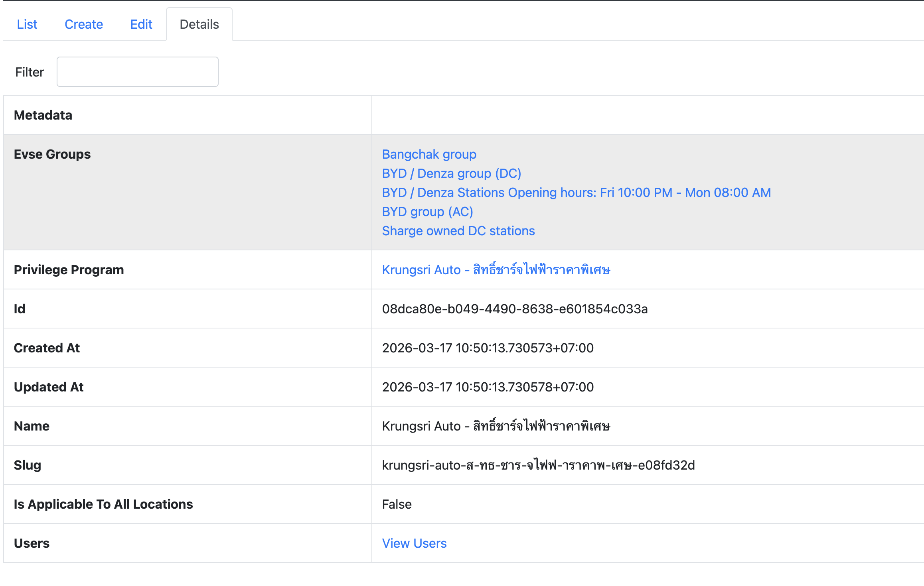924x586 pixels.
Task: Click into the Filter input field
Action: click(x=137, y=72)
